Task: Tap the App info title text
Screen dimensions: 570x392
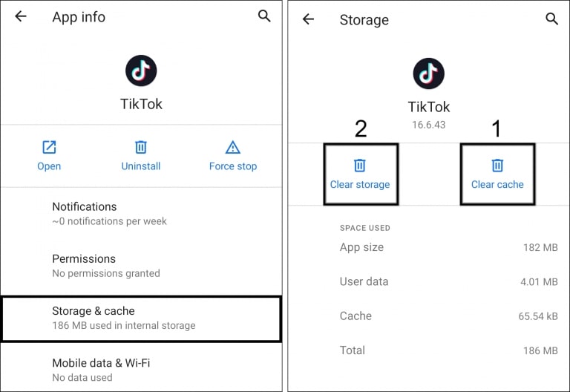Action: pyautogui.click(x=79, y=17)
